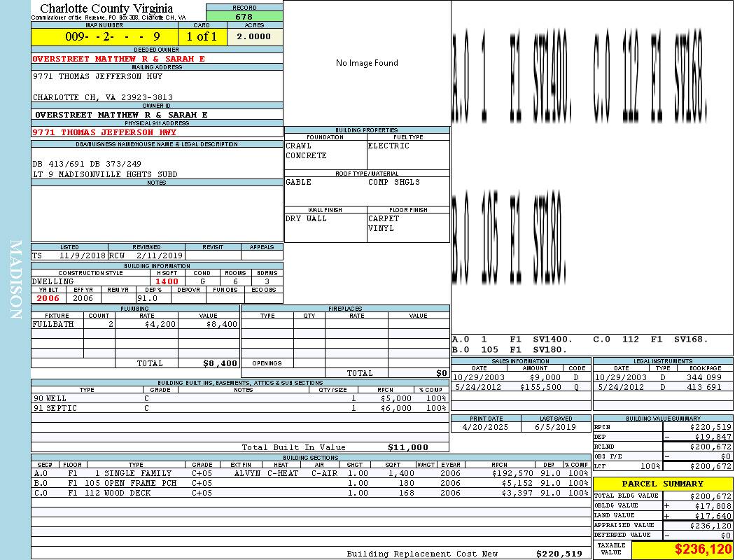The image size is (735, 560).
Task: Click depreciation percent 91.0 in Building Information
Action: coord(148,298)
